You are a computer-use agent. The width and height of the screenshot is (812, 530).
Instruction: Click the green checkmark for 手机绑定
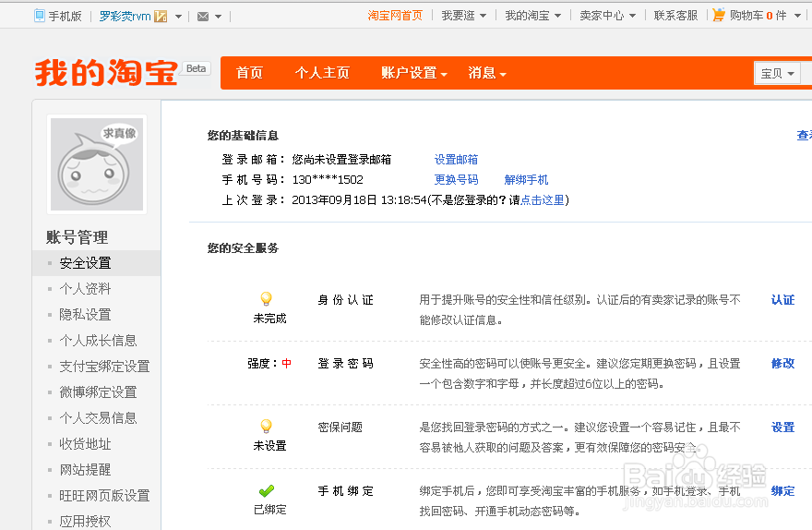click(x=267, y=490)
